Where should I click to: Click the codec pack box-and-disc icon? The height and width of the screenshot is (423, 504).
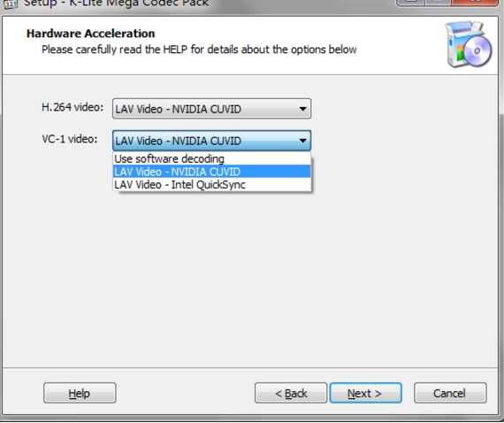click(469, 44)
